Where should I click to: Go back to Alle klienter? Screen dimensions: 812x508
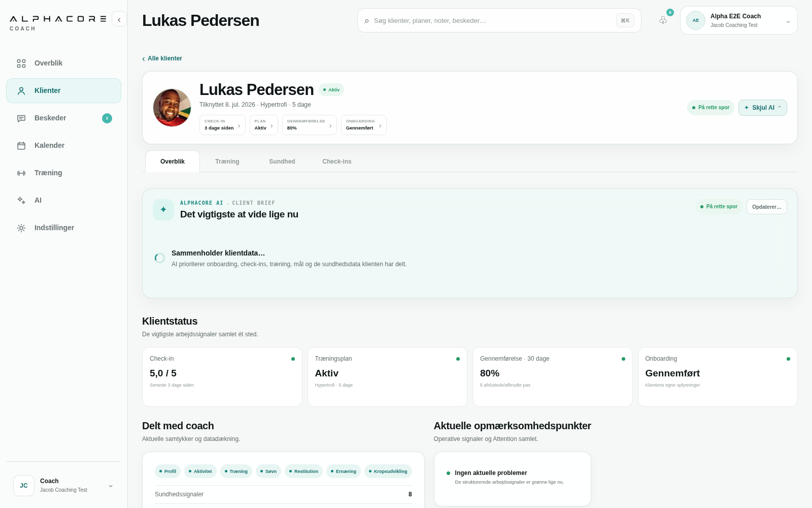[162, 58]
